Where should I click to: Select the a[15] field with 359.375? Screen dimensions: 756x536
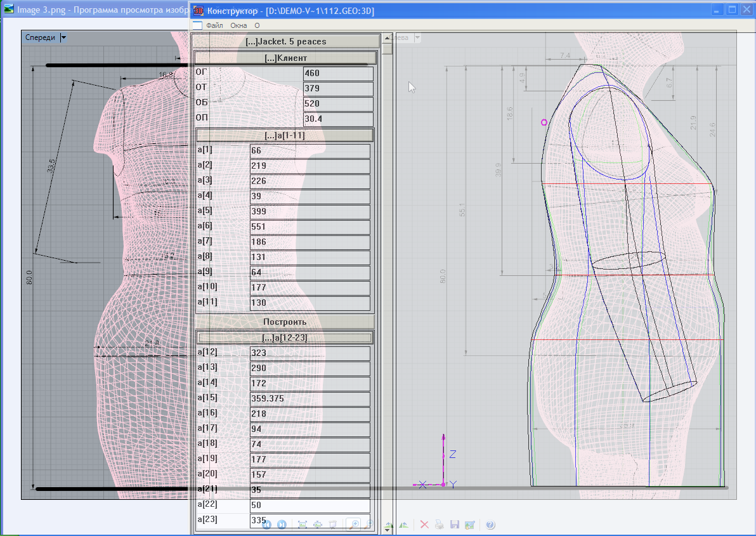(310, 399)
